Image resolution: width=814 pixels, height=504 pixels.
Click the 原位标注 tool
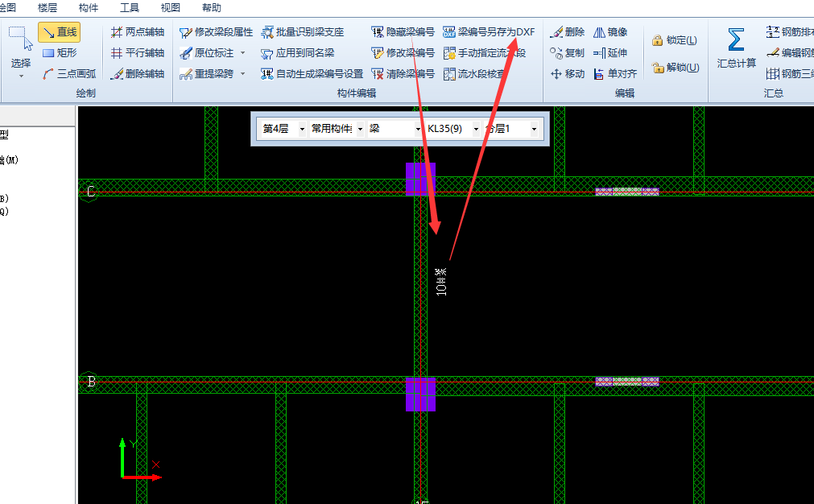[x=207, y=53]
